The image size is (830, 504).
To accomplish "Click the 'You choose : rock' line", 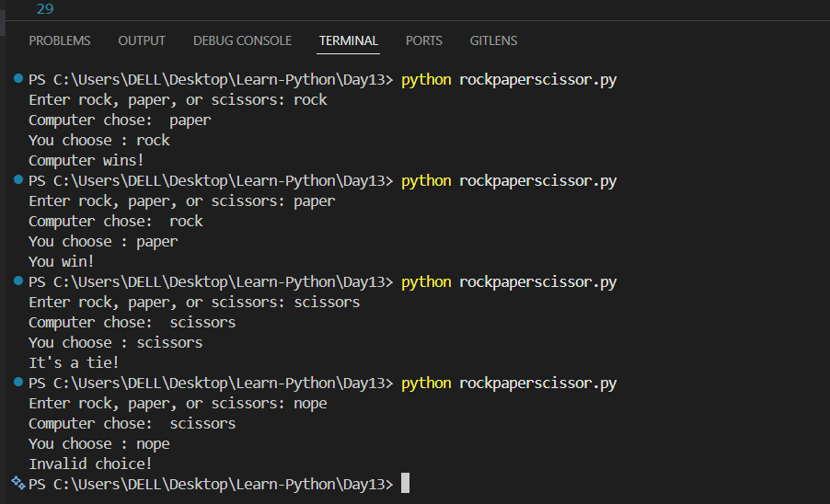I will [x=99, y=140].
